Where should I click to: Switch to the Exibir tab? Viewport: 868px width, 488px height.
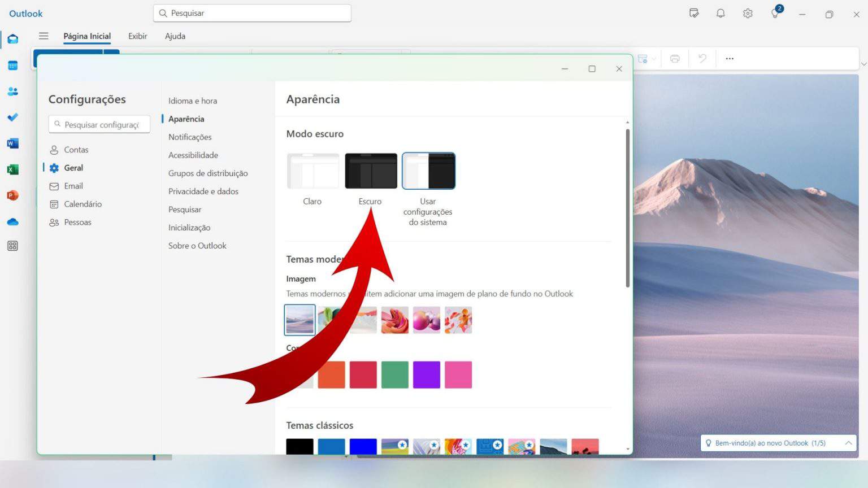tap(137, 36)
